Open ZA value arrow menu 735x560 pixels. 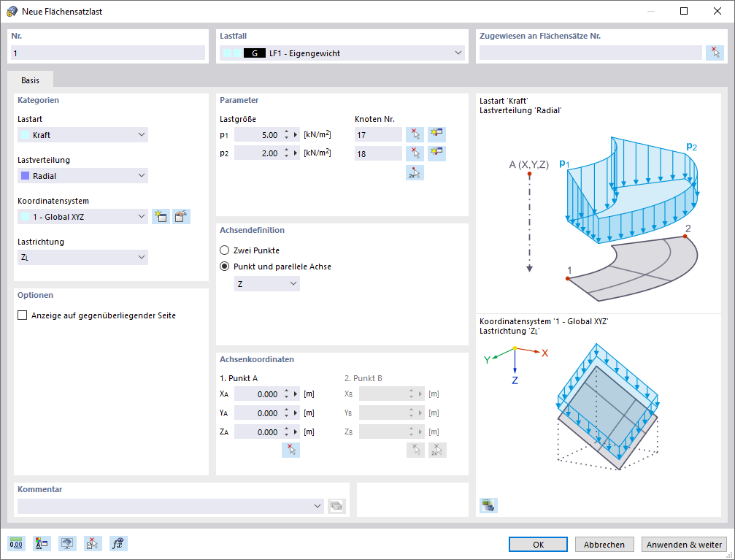296,432
